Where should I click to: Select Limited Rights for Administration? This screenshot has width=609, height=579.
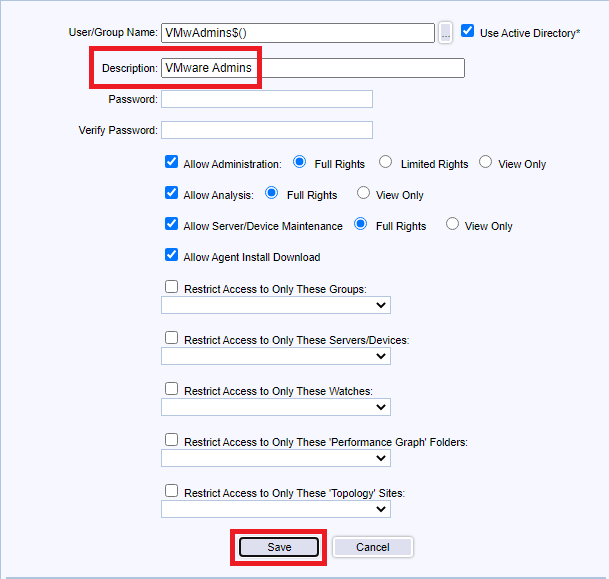(385, 163)
